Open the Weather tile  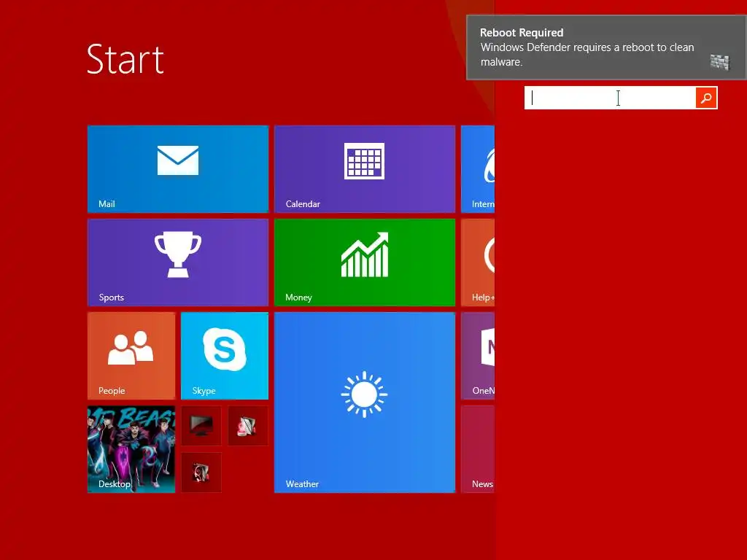tap(365, 402)
